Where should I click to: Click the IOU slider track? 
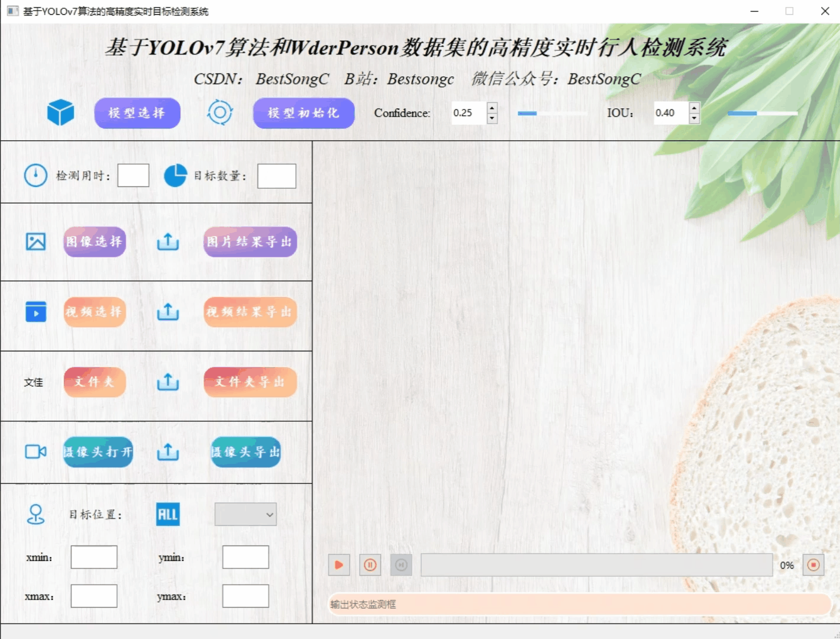[762, 113]
